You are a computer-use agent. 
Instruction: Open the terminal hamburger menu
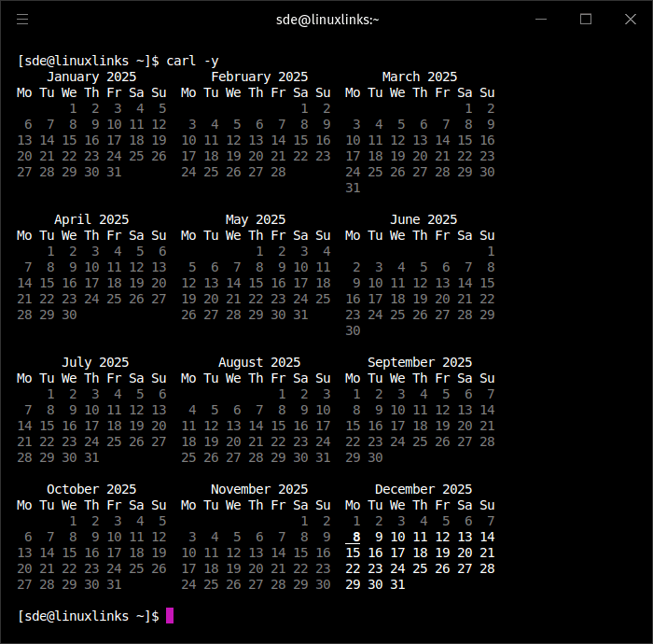pos(22,19)
